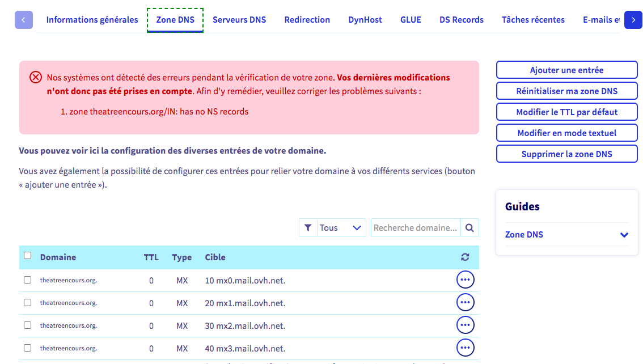
Task: Click the refresh icon in table header
Action: pos(465,257)
